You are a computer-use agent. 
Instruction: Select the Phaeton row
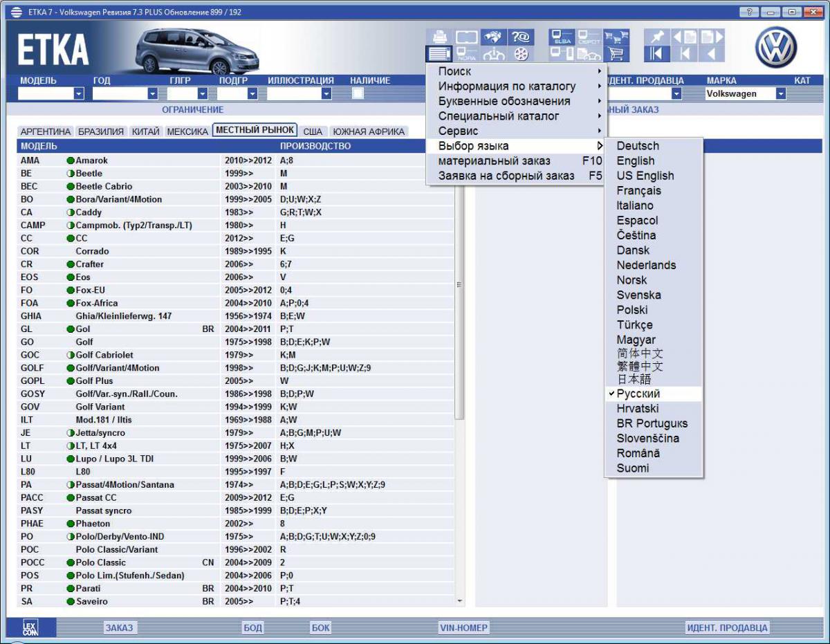click(236, 524)
